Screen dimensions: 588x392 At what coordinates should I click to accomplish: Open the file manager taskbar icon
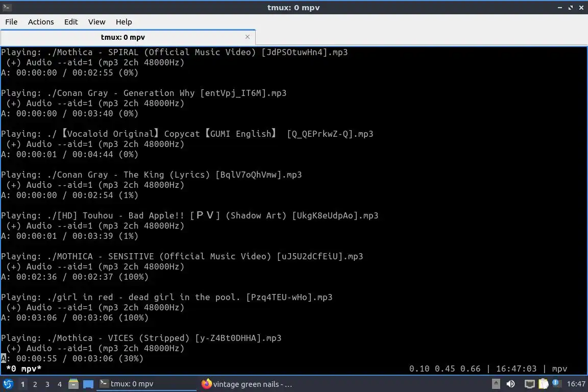click(x=73, y=384)
